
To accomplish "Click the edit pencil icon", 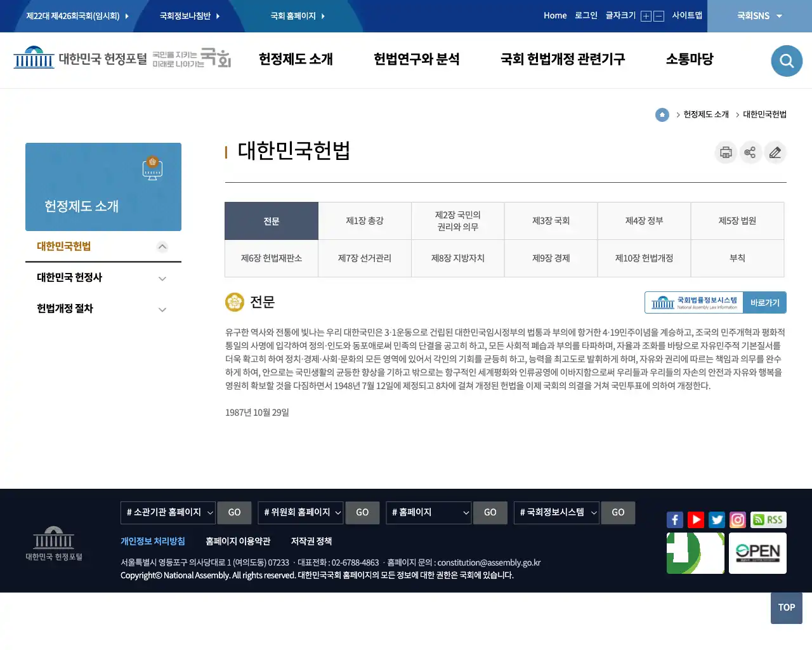I will point(775,152).
